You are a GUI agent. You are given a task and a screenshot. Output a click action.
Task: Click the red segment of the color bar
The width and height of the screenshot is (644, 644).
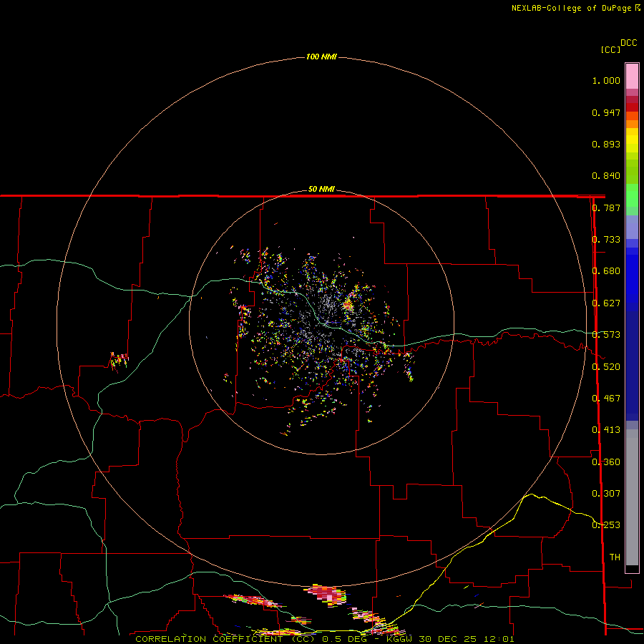point(632,107)
